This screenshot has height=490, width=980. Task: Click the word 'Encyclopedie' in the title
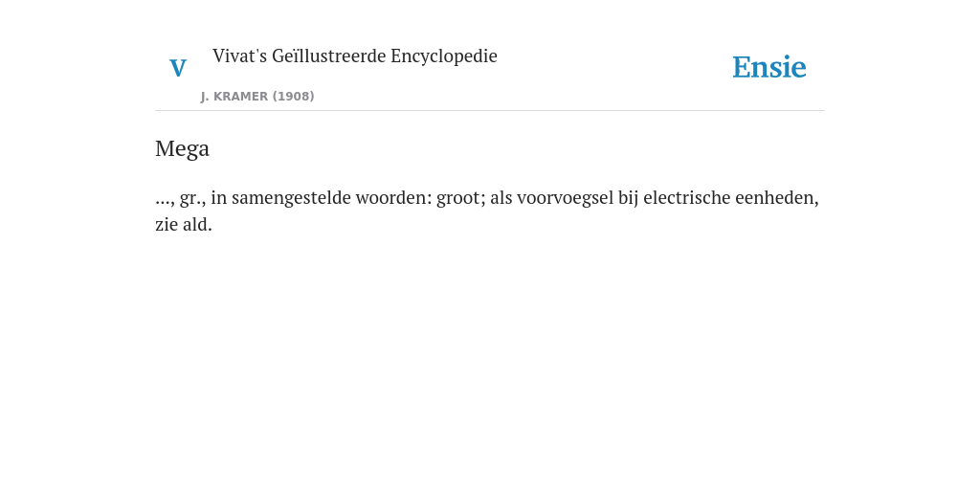[444, 56]
